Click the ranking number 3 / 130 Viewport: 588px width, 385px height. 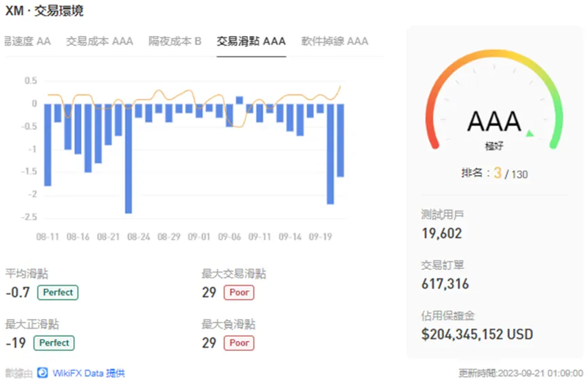[x=511, y=173]
